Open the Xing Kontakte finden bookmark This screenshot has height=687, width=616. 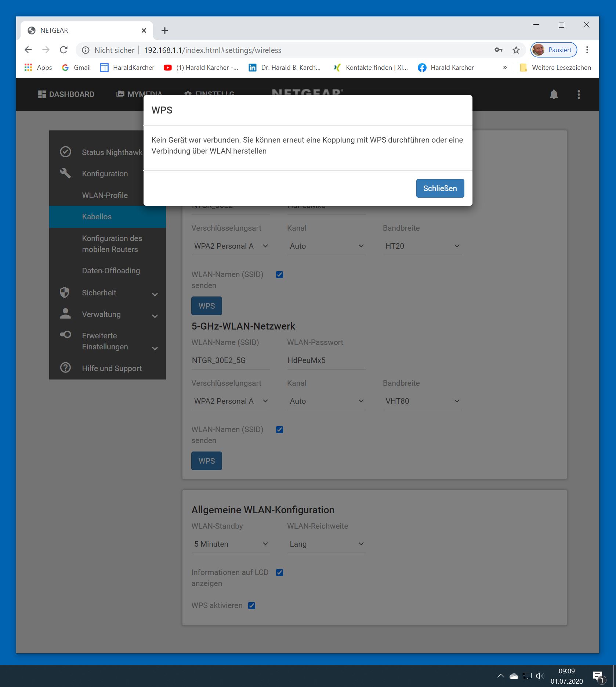[370, 68]
